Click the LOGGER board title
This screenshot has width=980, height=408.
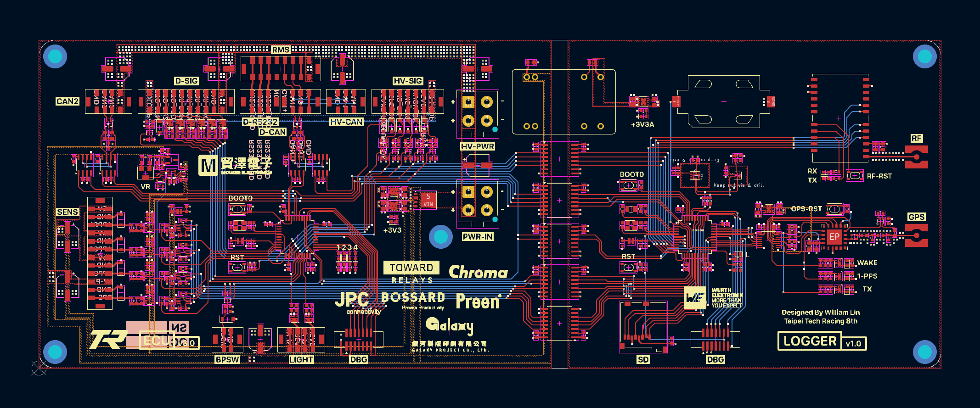810,341
